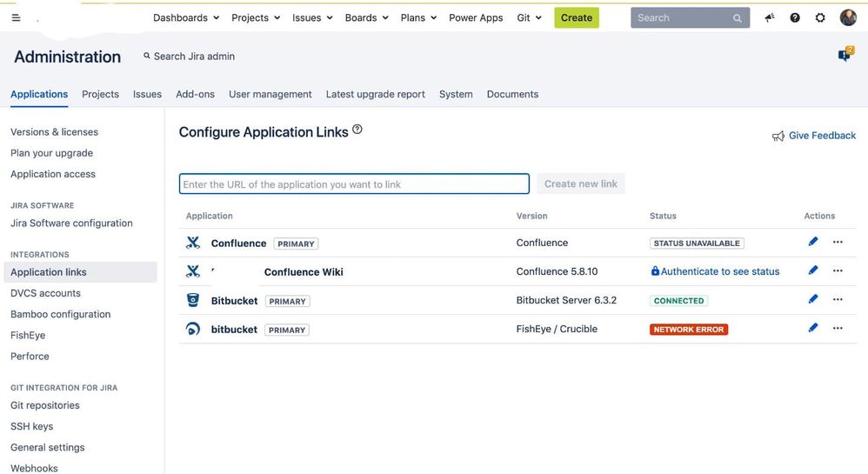
Task: Open Bamboo configuration in sidebar
Action: click(x=60, y=314)
